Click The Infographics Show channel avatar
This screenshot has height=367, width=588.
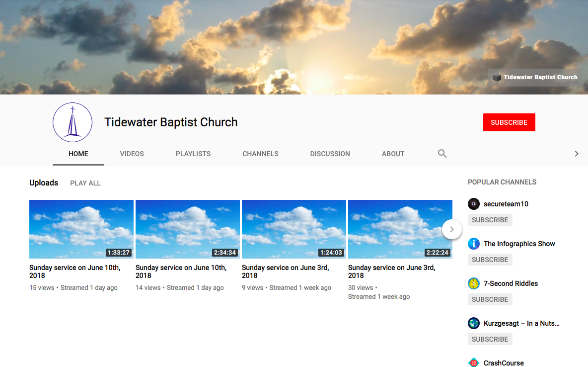click(x=474, y=243)
